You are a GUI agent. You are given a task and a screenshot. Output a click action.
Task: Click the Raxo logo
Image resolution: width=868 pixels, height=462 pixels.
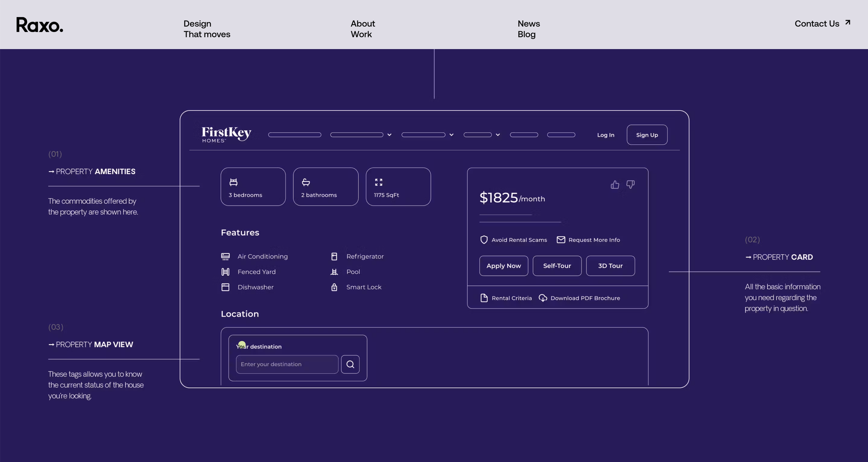[40, 25]
